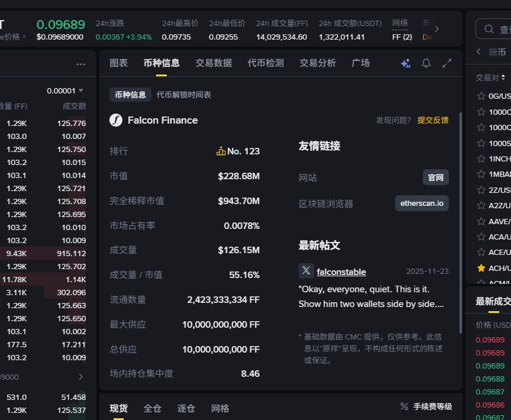Image resolution: width=511 pixels, height=420 pixels.
Task: Open the 广场 tab
Action: click(x=361, y=63)
